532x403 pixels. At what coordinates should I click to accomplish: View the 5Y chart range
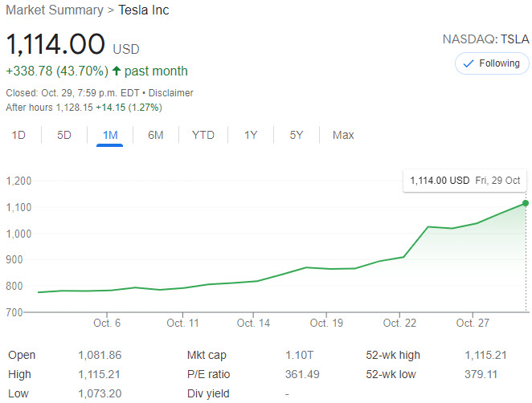pyautogui.click(x=297, y=135)
